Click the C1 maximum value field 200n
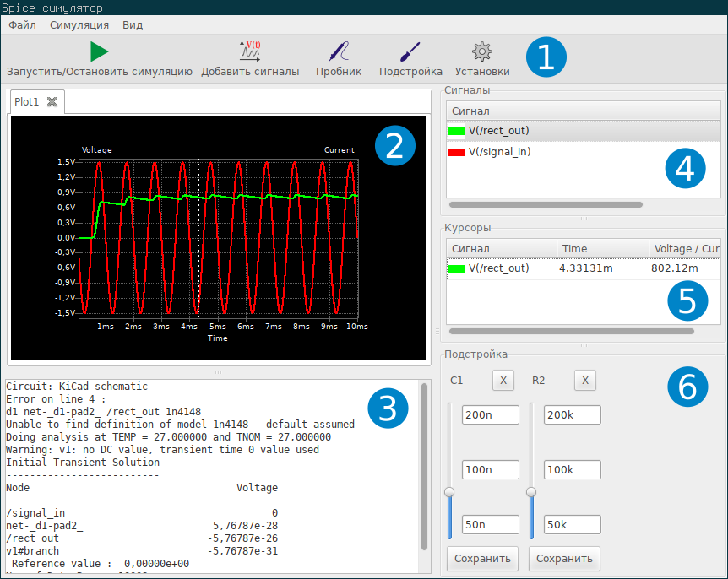Viewport: 728px width, 579px height. tap(490, 414)
